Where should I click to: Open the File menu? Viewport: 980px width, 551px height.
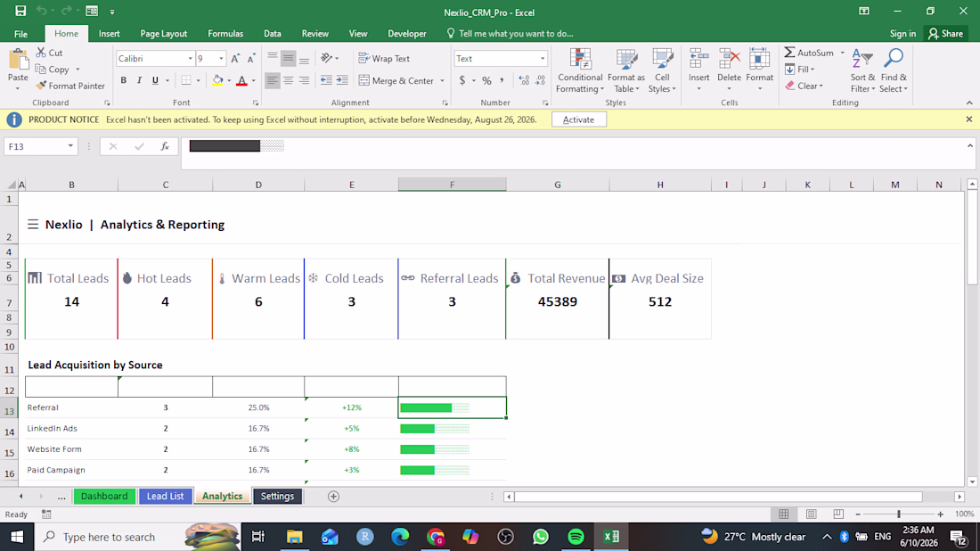click(x=20, y=34)
